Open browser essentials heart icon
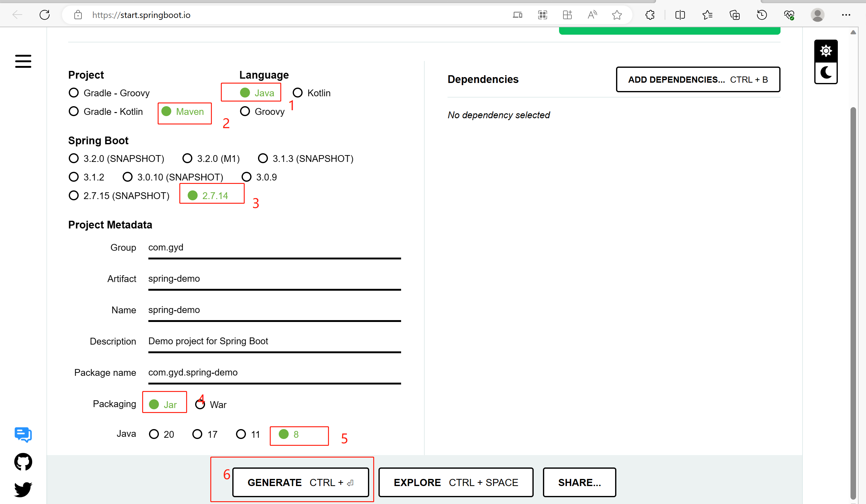This screenshot has height=504, width=866. pyautogui.click(x=789, y=15)
